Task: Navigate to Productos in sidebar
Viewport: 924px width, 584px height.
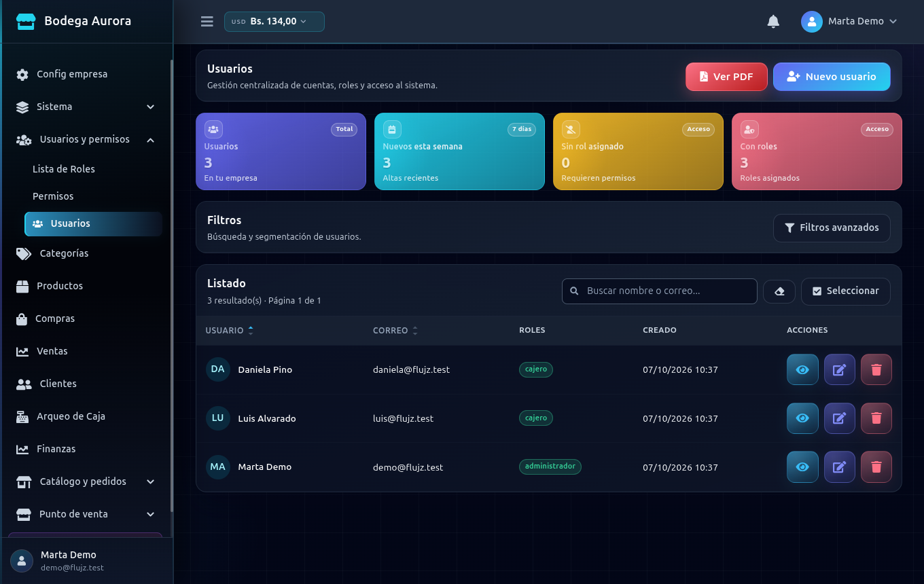Action: click(86, 286)
